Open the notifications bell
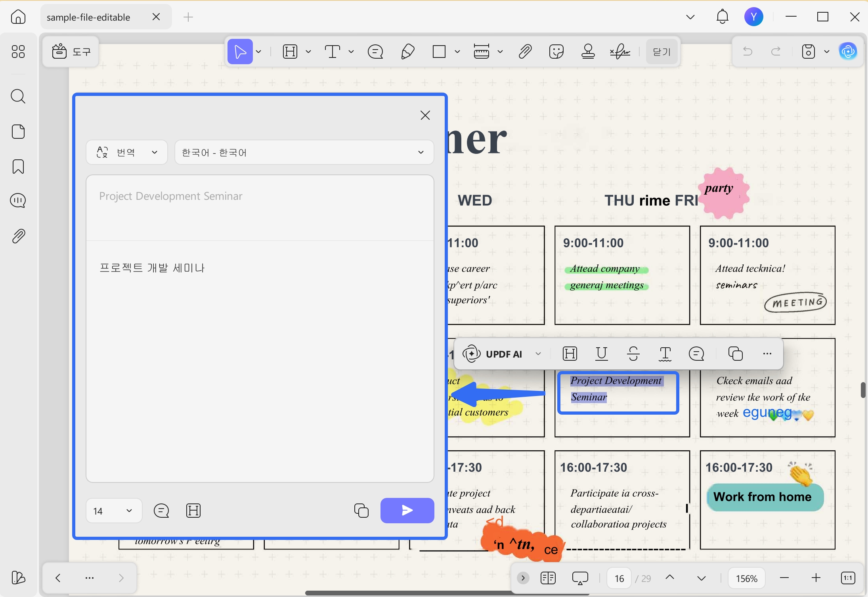Screen dimensions: 868x597 pyautogui.click(x=722, y=17)
